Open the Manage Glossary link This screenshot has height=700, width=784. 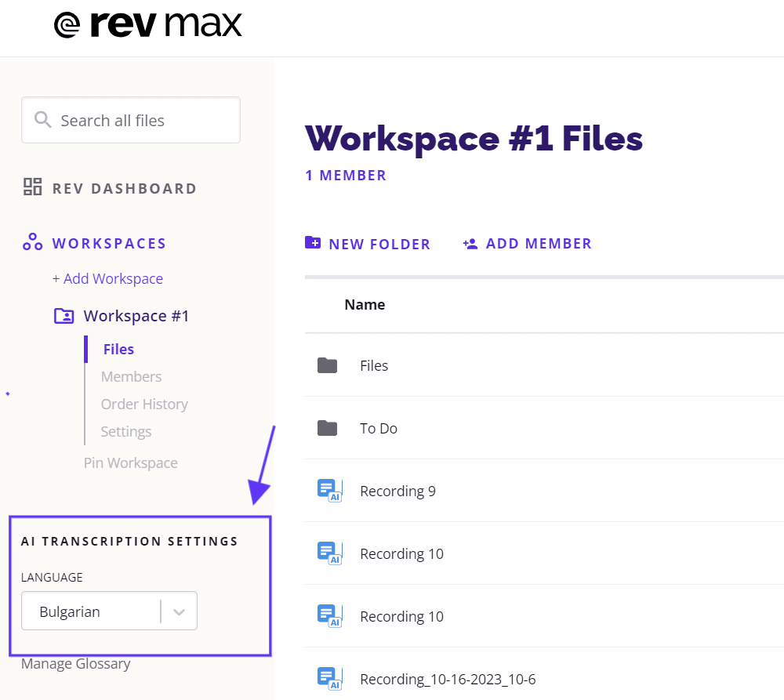click(x=75, y=663)
